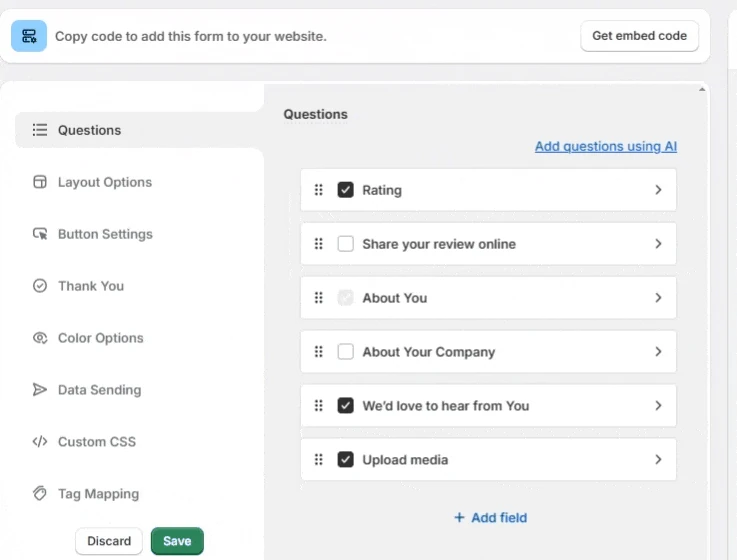Save the form settings

(x=177, y=541)
